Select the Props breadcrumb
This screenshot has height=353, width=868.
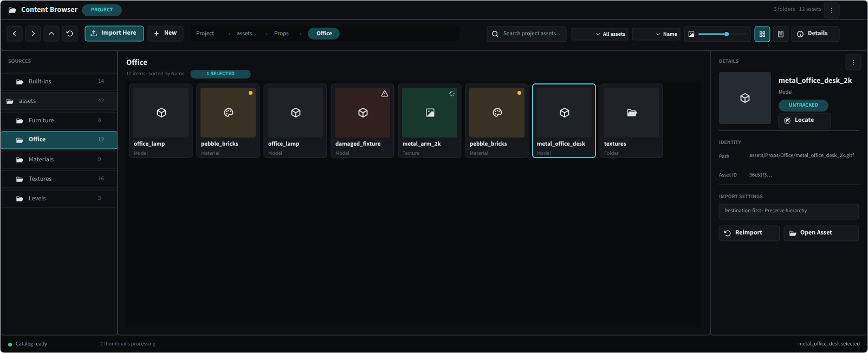pos(281,34)
